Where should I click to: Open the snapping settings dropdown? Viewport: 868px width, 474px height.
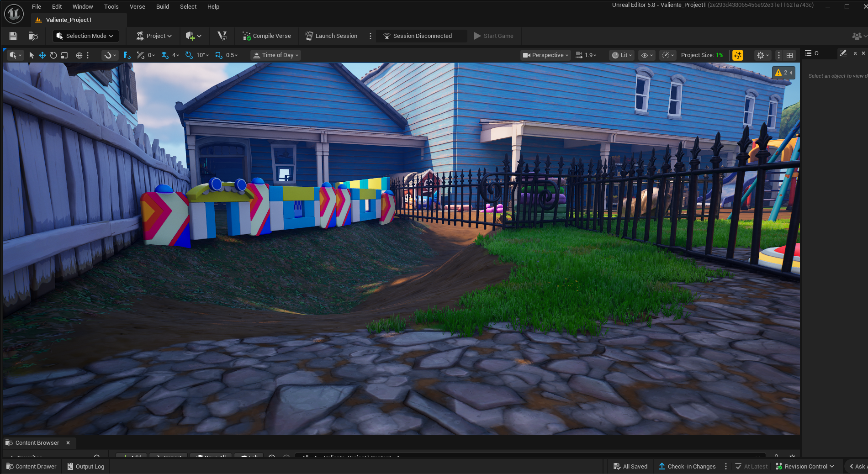110,55
